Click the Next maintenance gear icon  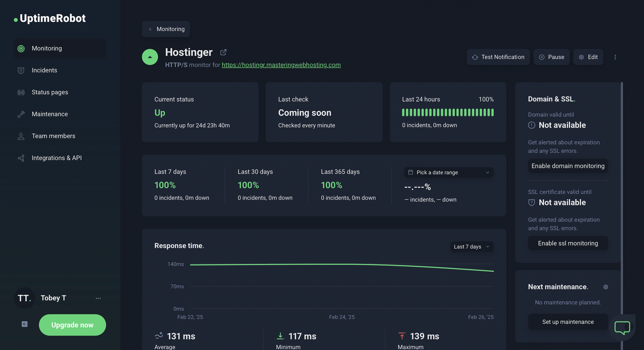point(606,287)
